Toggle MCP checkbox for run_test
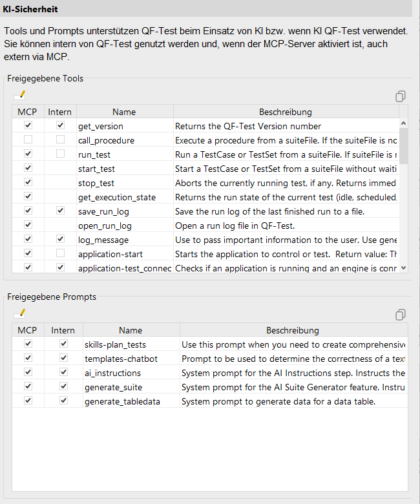Viewport: 420px width, 504px height. tap(28, 154)
